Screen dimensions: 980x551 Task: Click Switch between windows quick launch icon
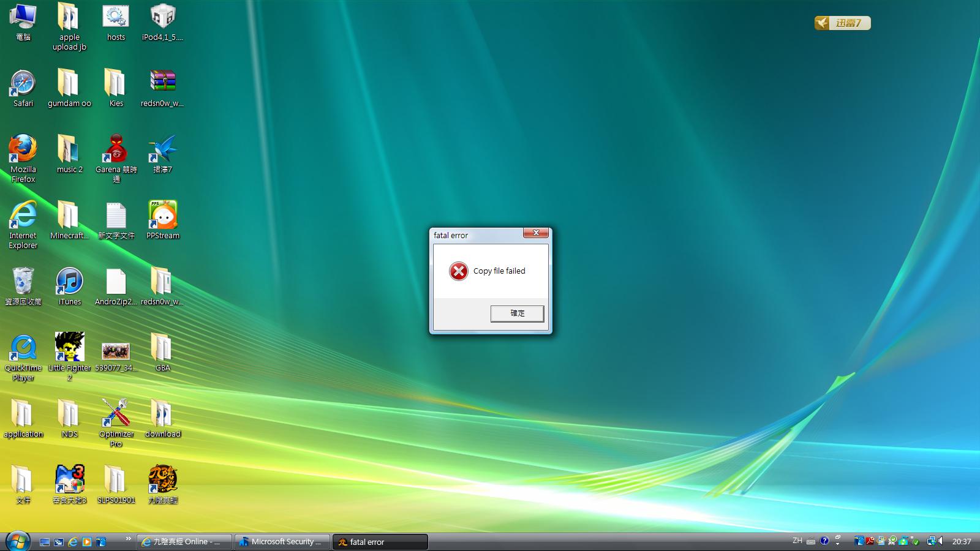tap(59, 542)
